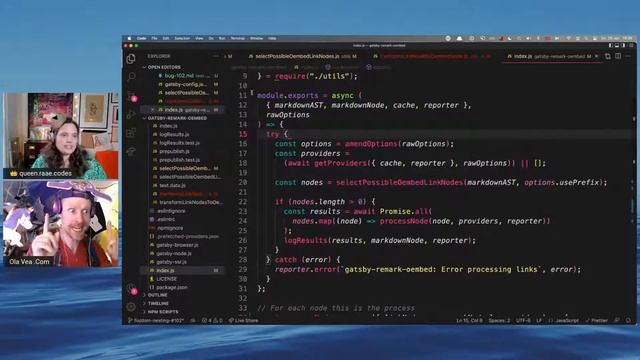The height and width of the screenshot is (360, 640).
Task: Switch to the selectPossibleOembedLinkNodes.js tab
Action: click(x=302, y=56)
